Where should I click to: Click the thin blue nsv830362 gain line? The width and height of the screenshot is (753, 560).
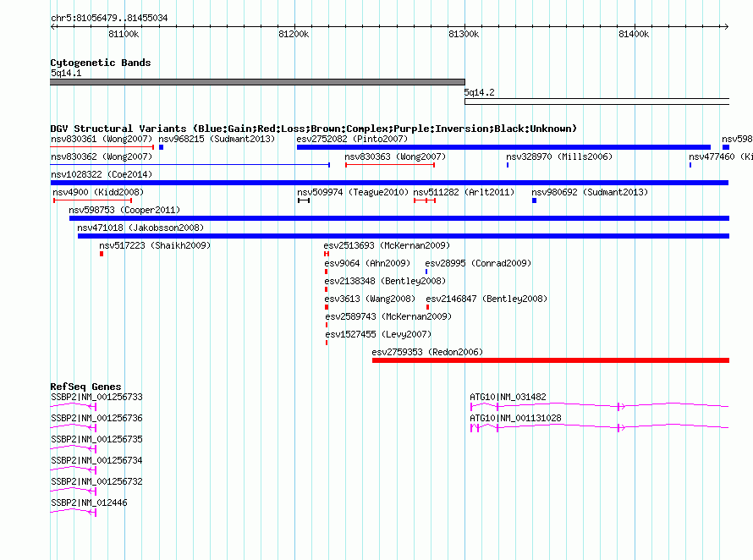[x=190, y=165]
